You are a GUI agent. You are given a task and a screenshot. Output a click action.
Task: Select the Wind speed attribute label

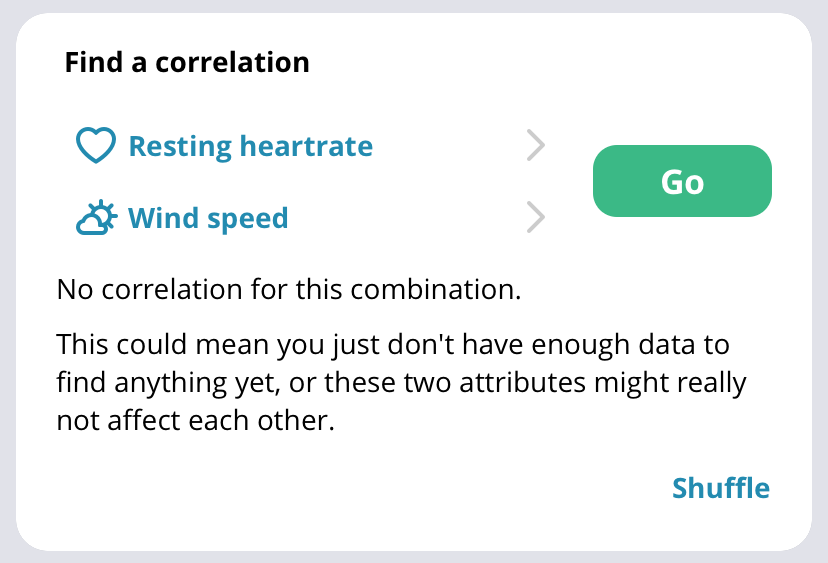click(x=208, y=218)
